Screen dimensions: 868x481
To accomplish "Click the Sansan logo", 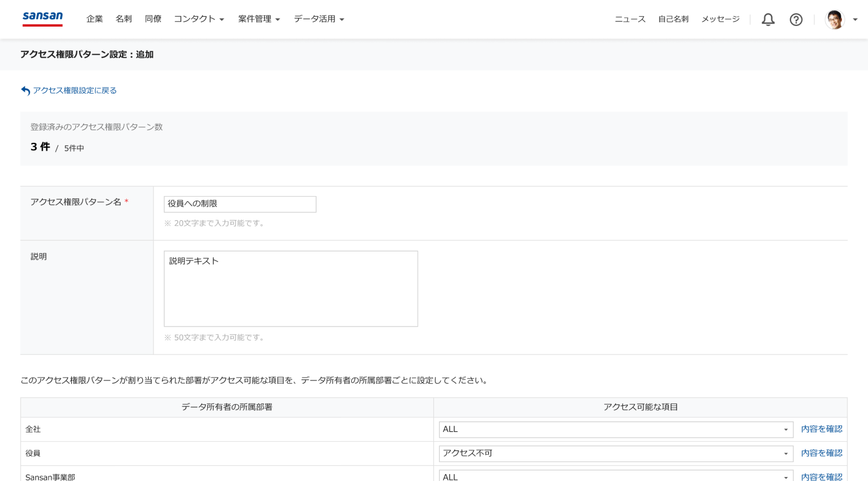I will point(42,18).
